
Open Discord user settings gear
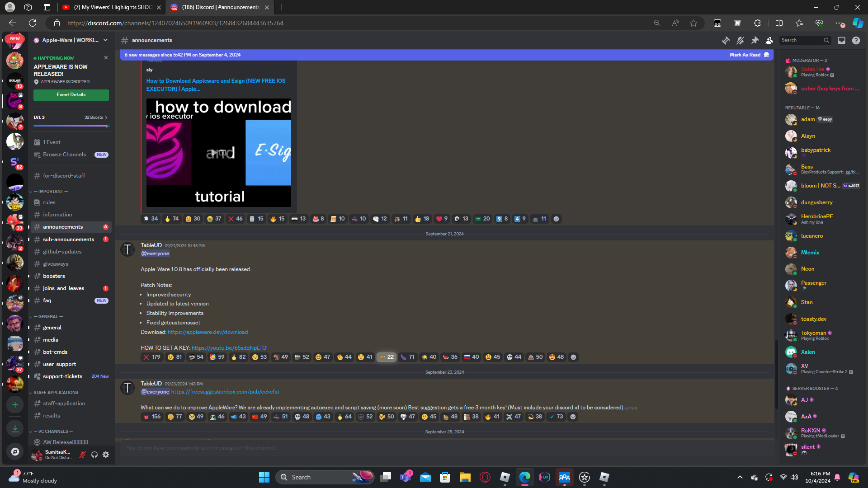(x=106, y=455)
